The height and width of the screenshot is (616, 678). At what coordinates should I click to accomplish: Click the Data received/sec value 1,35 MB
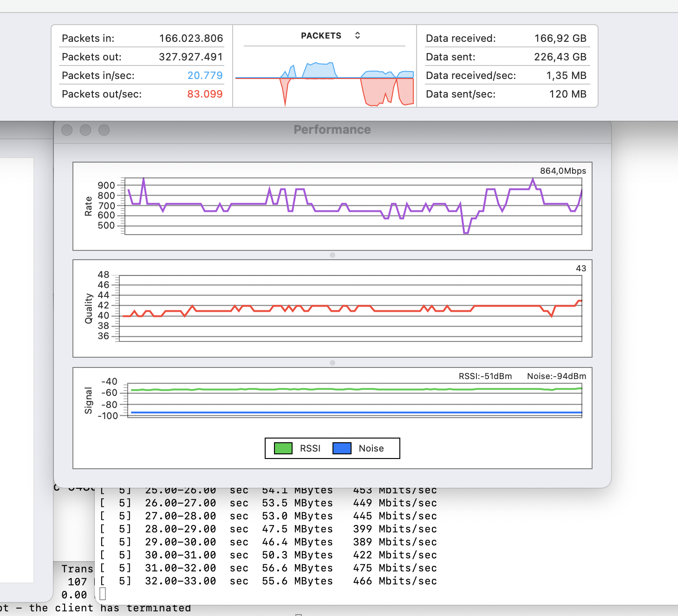click(x=566, y=75)
